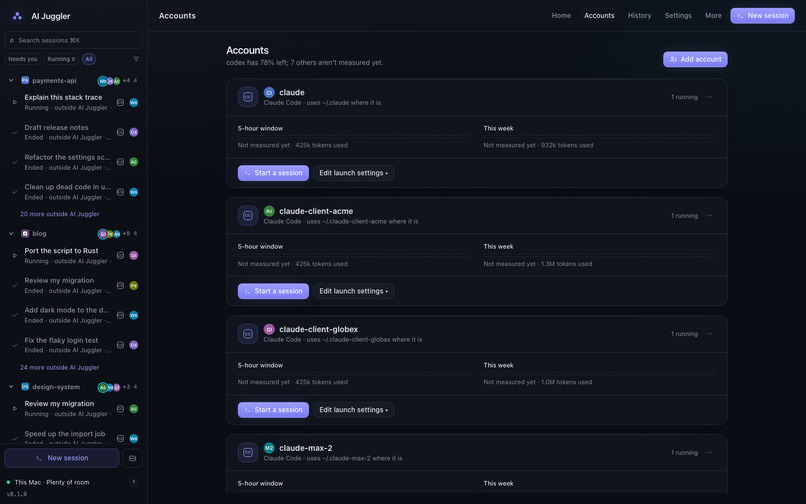Viewport: 806px width, 504px height.
Task: Open the more options menu on claude-client-acme card
Action: click(x=709, y=216)
